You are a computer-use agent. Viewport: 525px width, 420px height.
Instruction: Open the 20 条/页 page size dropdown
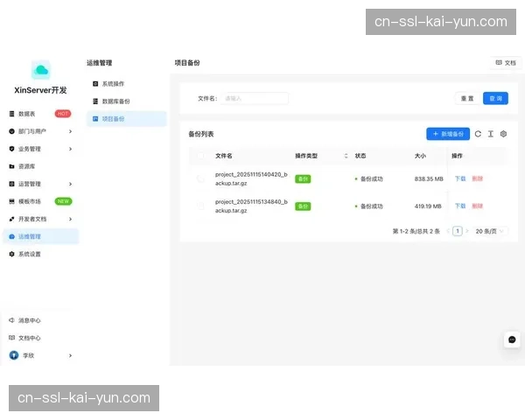tap(489, 231)
